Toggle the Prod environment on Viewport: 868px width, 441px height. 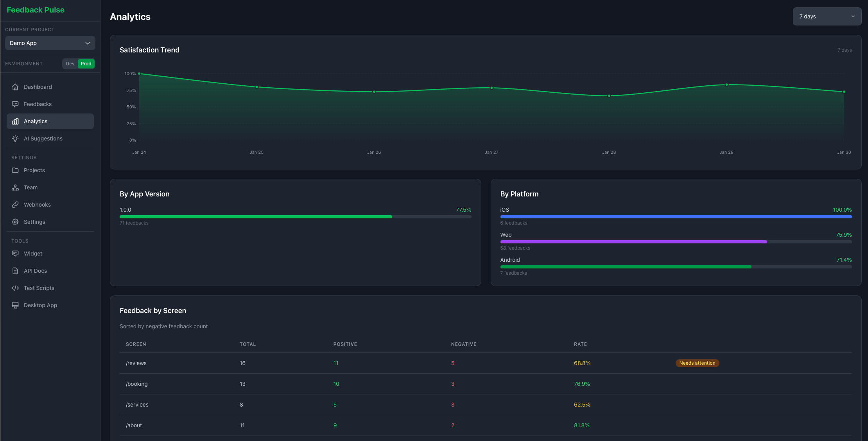click(86, 63)
